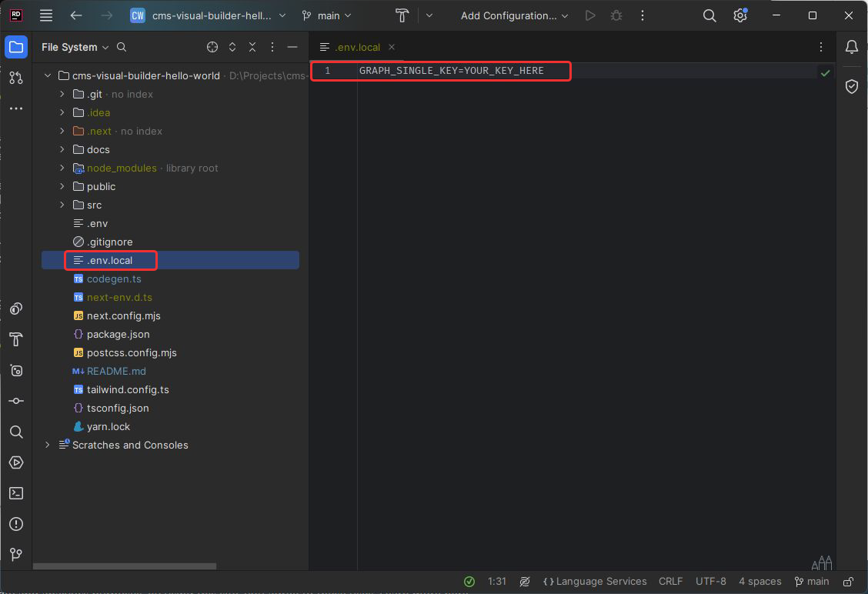Expand the docs folder
This screenshot has height=594, width=868.
point(62,149)
